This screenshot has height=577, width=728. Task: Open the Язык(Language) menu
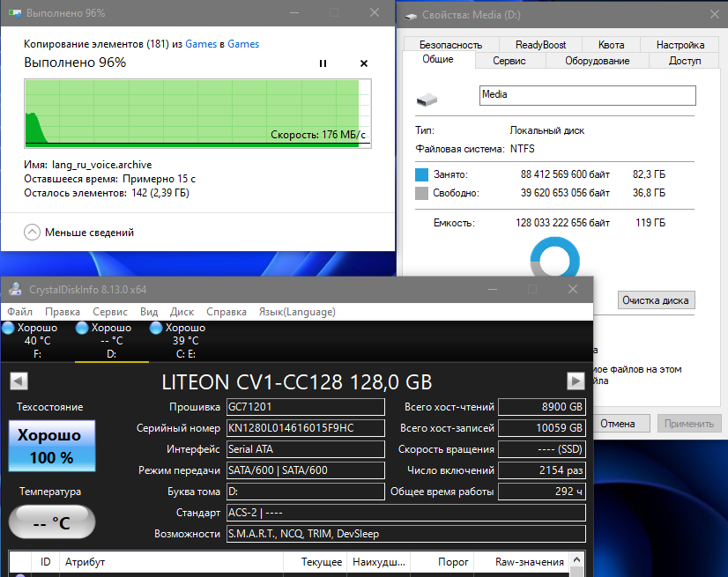297,312
